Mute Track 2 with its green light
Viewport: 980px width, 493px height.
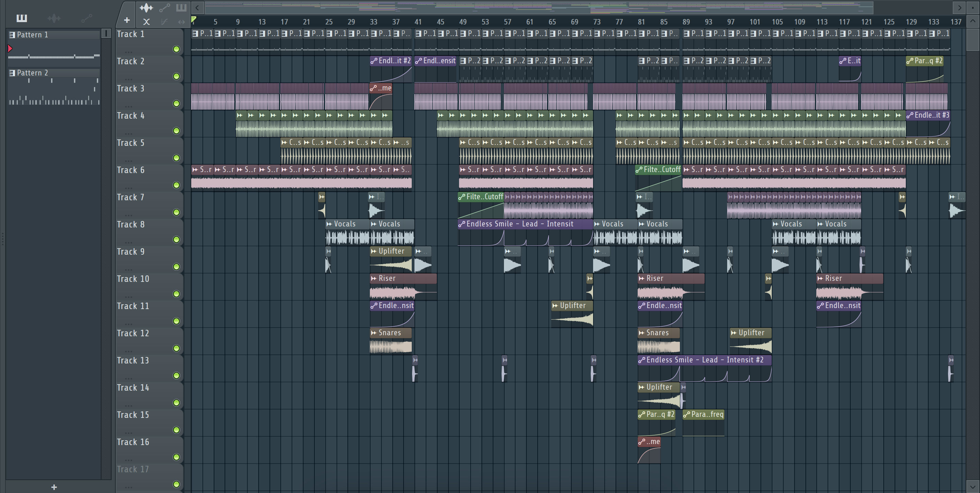point(176,76)
